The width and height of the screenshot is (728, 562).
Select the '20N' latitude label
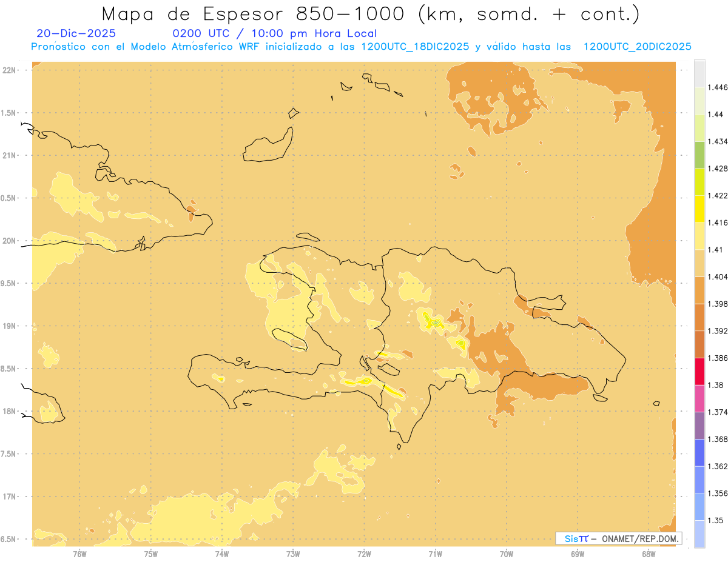(9, 241)
